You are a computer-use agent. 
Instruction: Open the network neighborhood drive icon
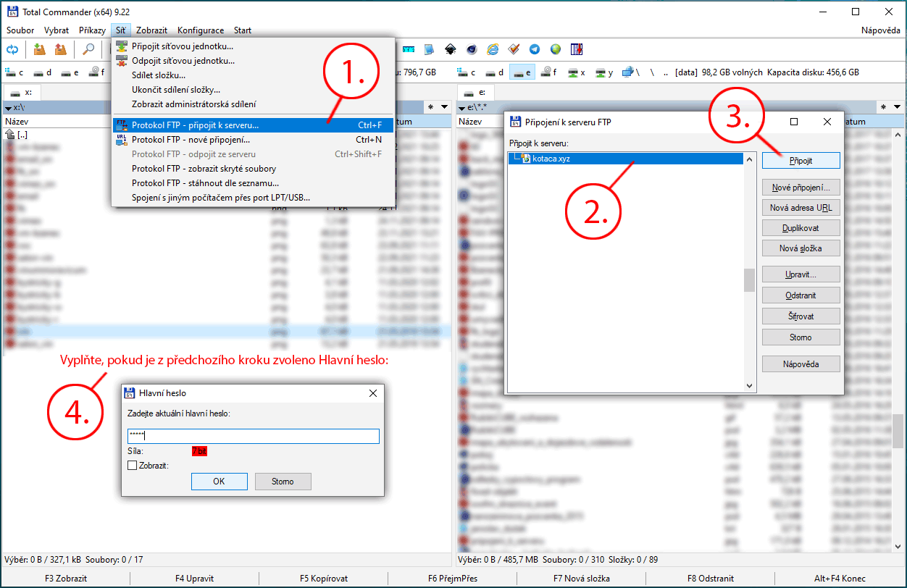629,72
